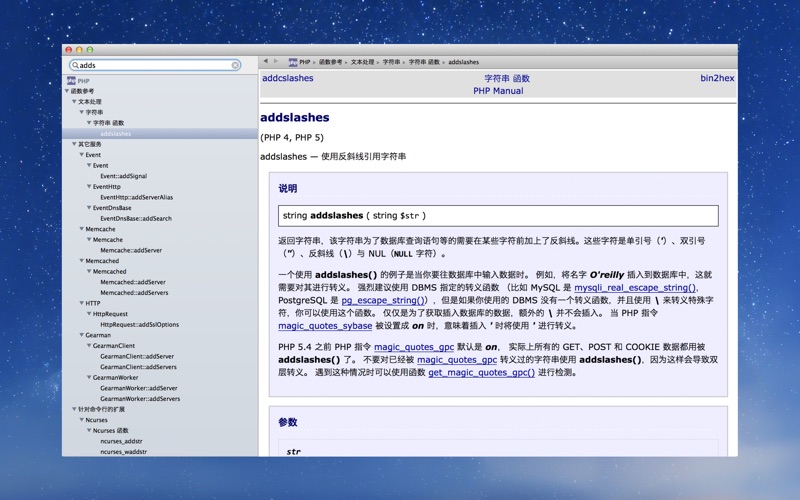Screen dimensions: 800x500
Task: Collapse the 针对命令行的扩展 node
Action: point(74,409)
